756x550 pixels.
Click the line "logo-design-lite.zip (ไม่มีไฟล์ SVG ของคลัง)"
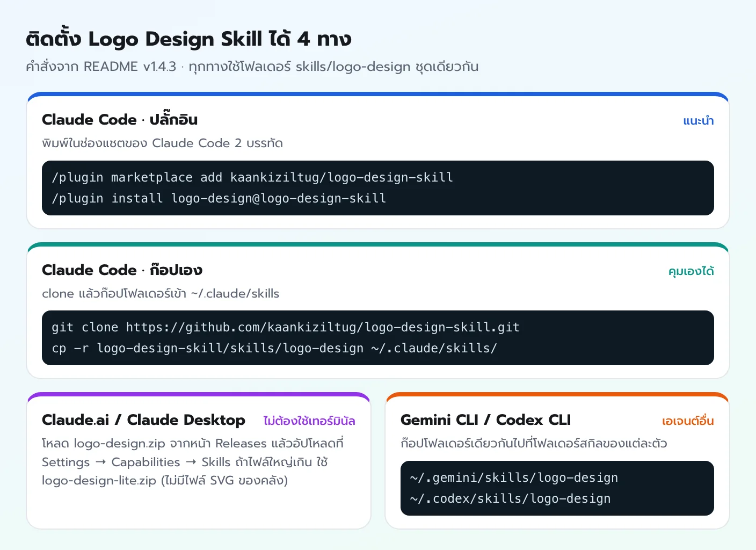[x=165, y=480]
